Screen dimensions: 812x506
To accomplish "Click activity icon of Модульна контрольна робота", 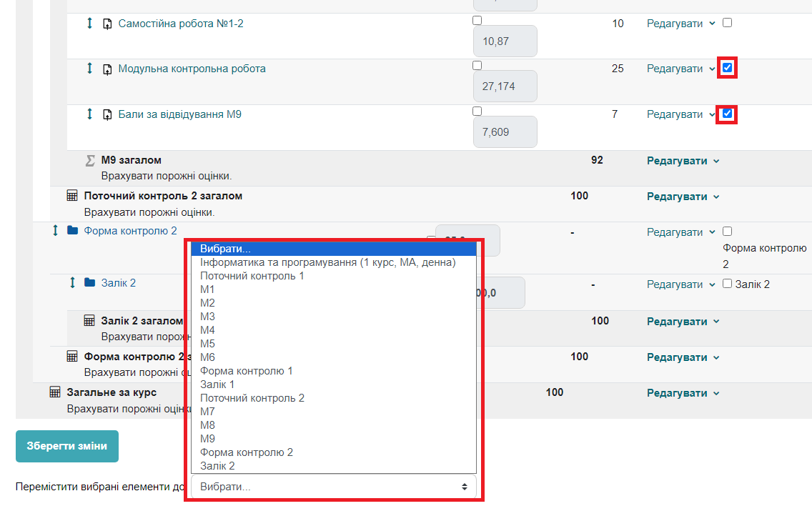I will pos(107,69).
